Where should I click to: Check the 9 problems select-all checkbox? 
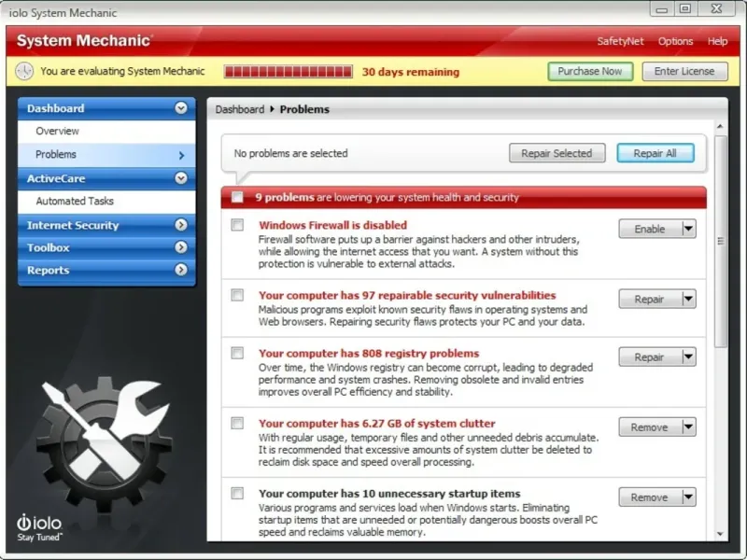237,197
